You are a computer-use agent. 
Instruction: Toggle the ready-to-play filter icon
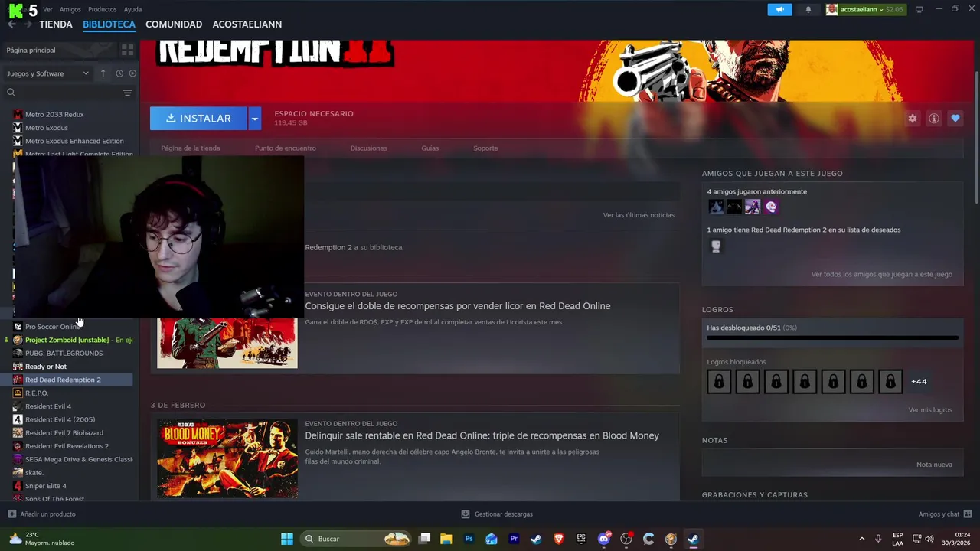tap(132, 73)
